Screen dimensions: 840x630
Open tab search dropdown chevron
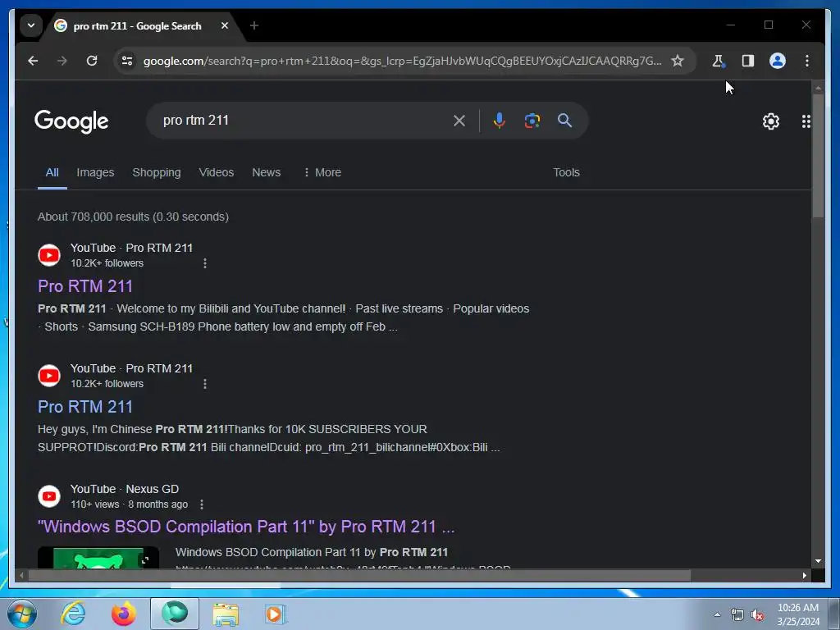click(31, 25)
